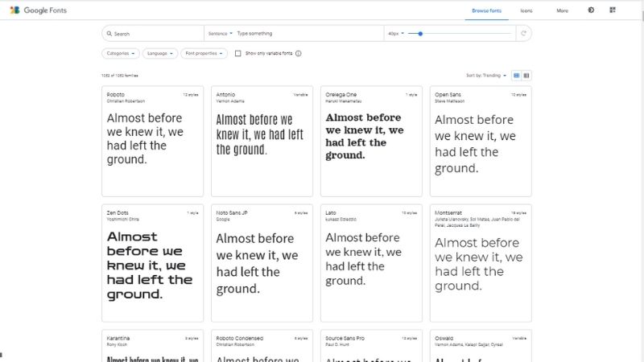The image size is (644, 362).
Task: Open the More menu tab
Action: [562, 10]
